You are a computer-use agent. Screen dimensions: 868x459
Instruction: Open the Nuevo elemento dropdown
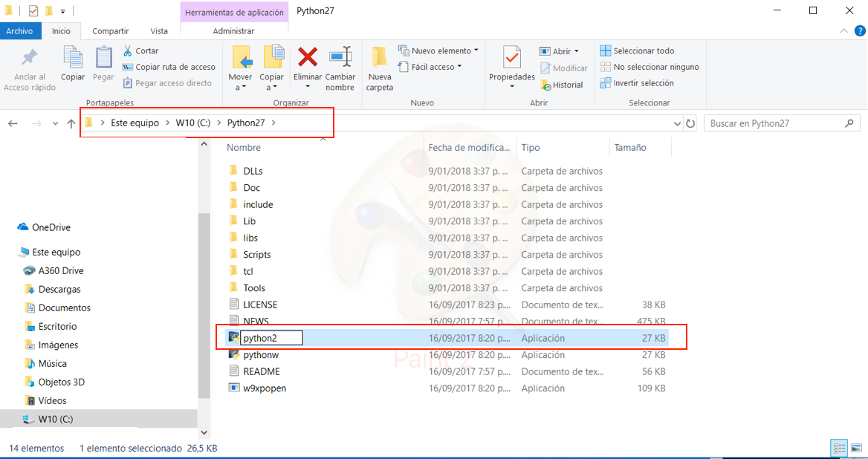tap(438, 51)
